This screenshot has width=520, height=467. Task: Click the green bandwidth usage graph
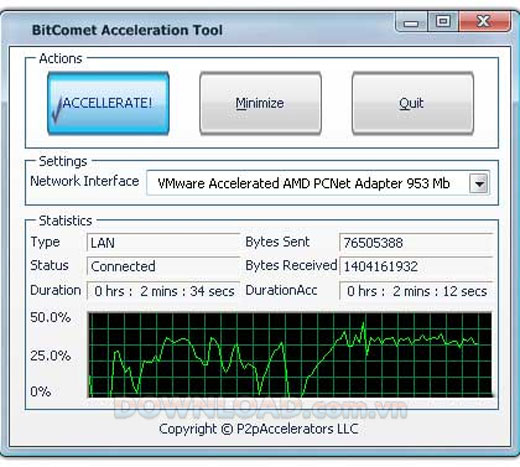(x=290, y=355)
